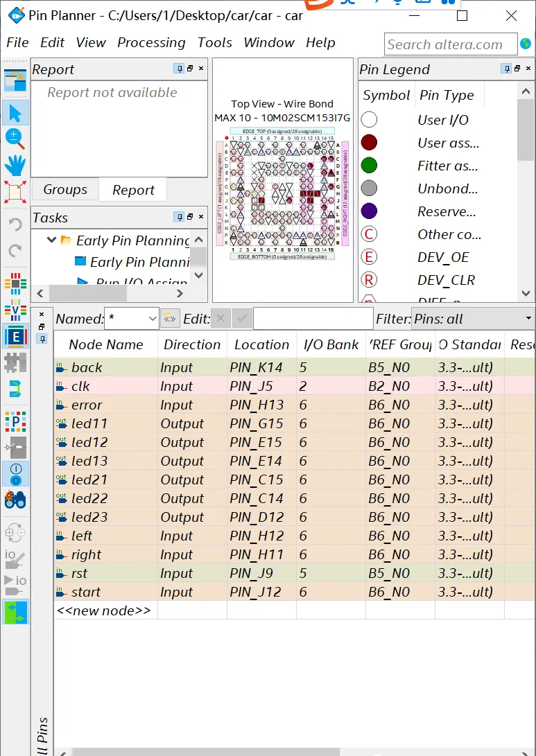Toggle the blue I/O circles icon
Screen dimensions: 536x756
(x=15, y=474)
